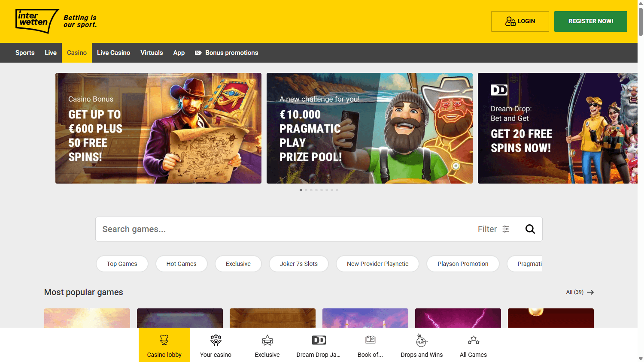The width and height of the screenshot is (644, 362).
Task: Select the last carousel dot
Action: 337,190
